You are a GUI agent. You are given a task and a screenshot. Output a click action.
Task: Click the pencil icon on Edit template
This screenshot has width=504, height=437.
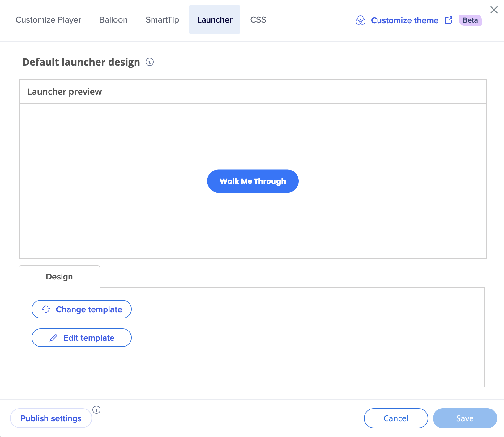point(53,338)
